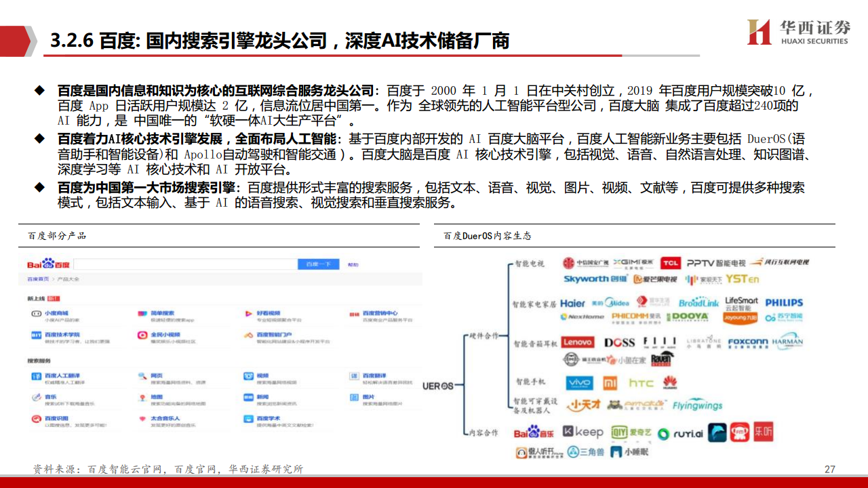
Task: Click the 小睡眠 logo
Action: point(629,451)
